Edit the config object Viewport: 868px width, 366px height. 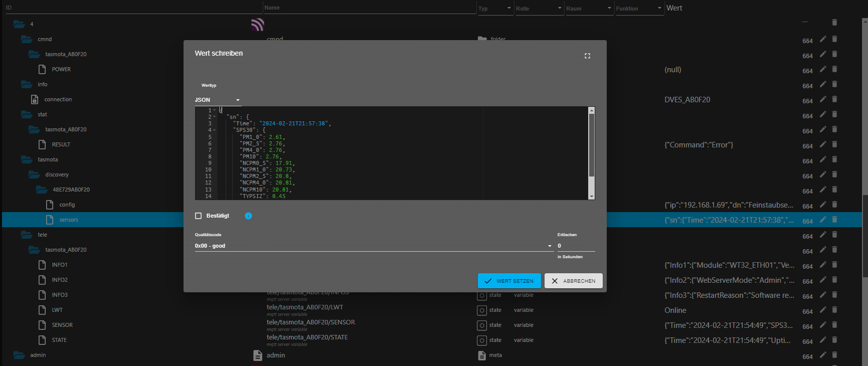click(823, 205)
